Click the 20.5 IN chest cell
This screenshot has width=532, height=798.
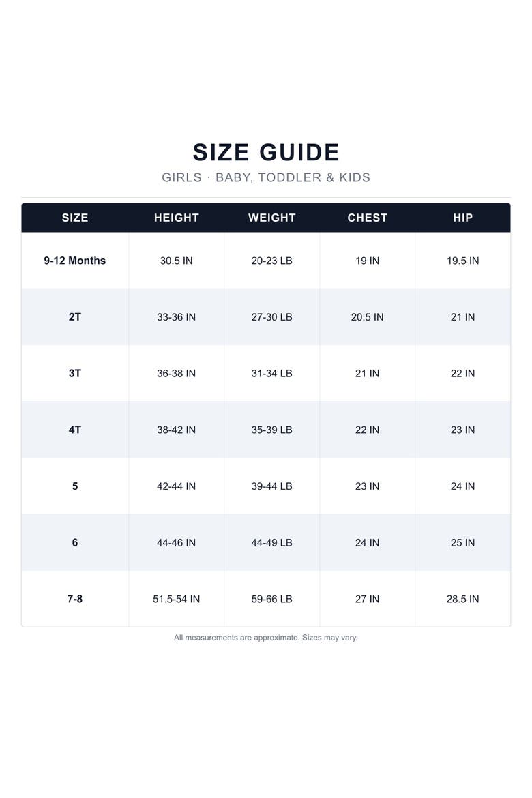click(367, 317)
